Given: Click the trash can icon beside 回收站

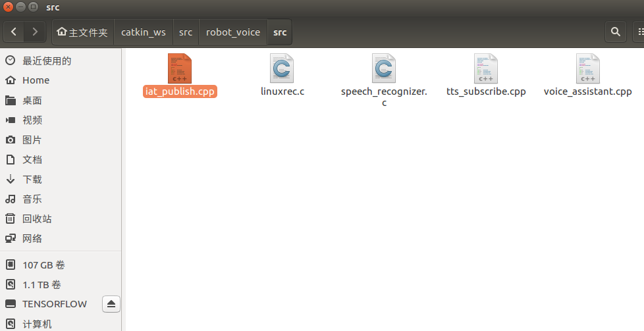Looking at the screenshot, I should click(11, 218).
